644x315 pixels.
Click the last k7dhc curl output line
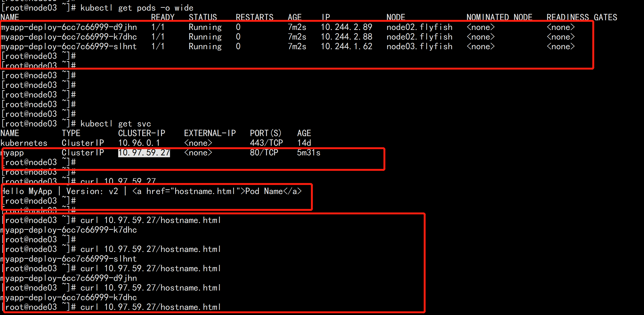click(69, 298)
